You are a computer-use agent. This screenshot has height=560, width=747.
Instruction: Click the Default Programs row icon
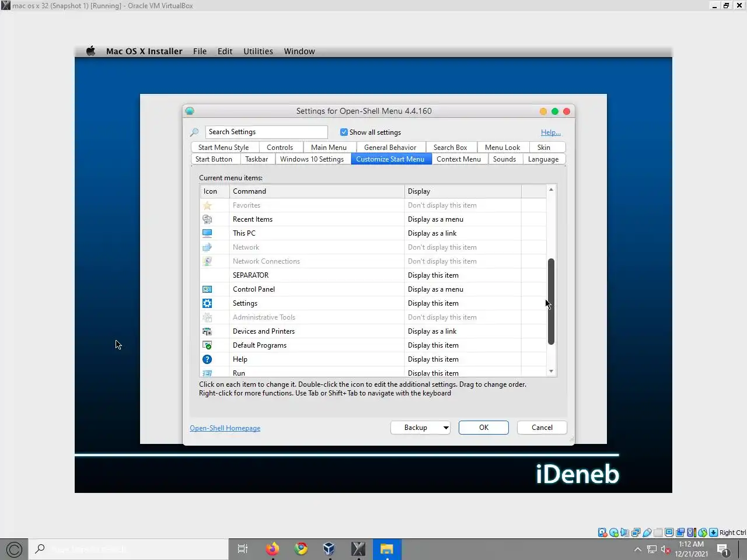click(207, 345)
